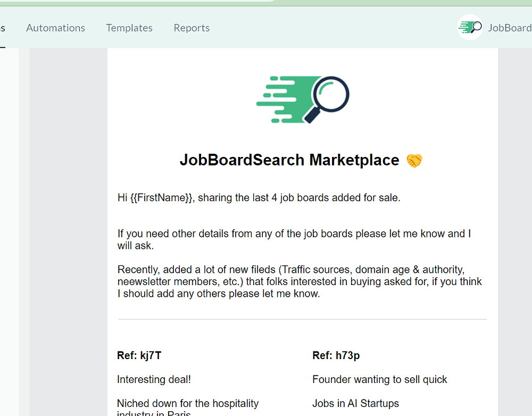The height and width of the screenshot is (416, 532).
Task: Click the {{FirstName}} merge tag
Action: click(x=162, y=198)
